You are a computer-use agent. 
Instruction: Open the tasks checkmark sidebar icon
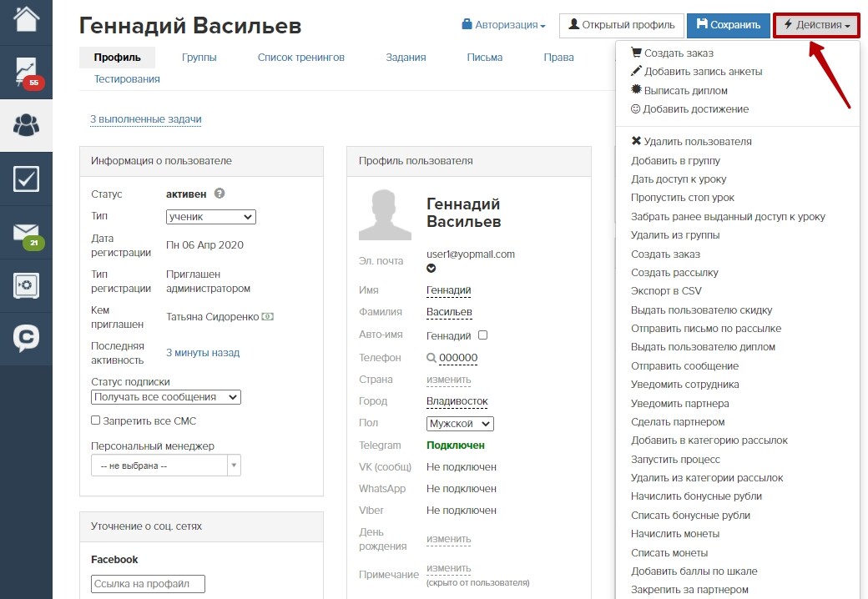[26, 179]
